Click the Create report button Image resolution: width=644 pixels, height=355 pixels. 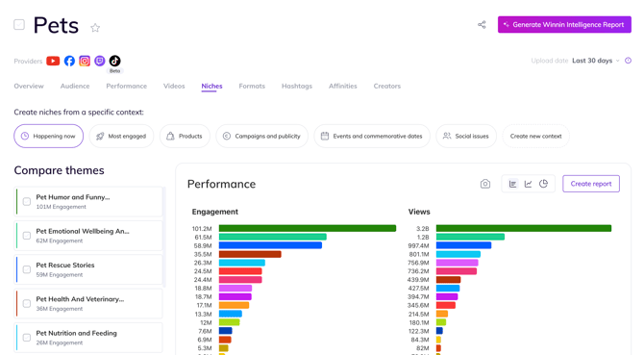591,184
